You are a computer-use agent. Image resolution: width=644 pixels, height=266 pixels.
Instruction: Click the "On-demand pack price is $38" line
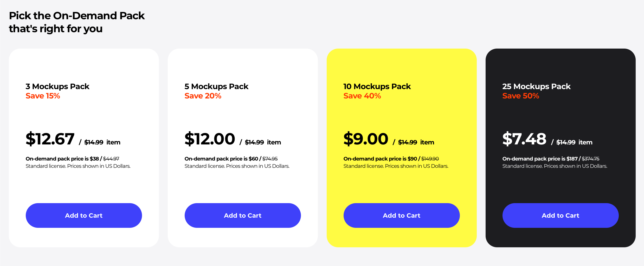click(x=62, y=159)
